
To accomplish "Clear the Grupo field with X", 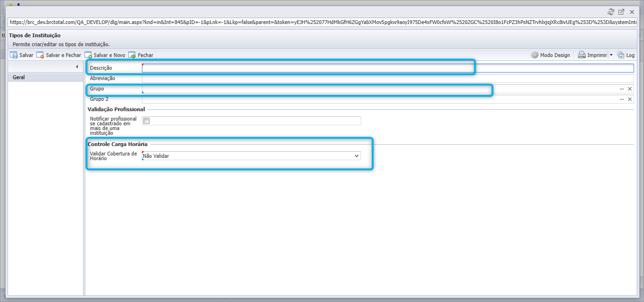I will click(x=629, y=89).
